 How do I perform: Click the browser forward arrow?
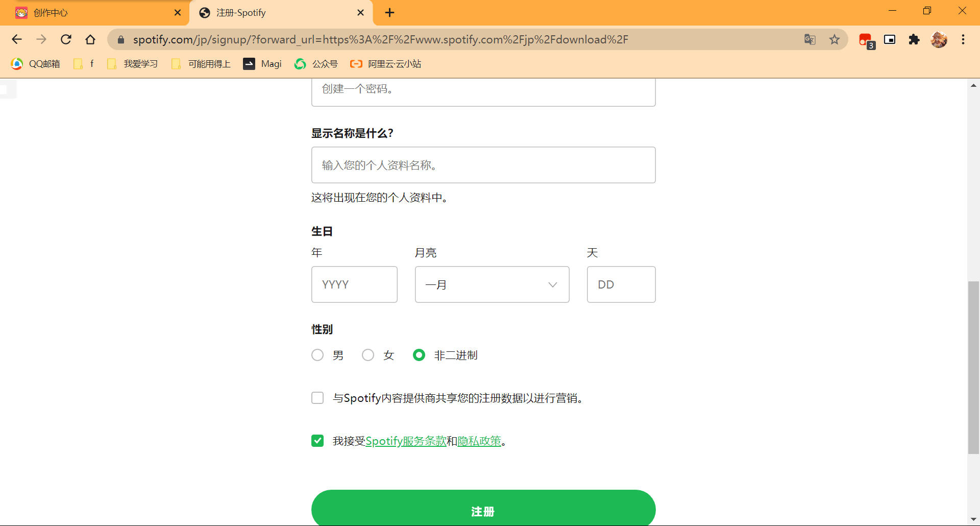[41, 39]
